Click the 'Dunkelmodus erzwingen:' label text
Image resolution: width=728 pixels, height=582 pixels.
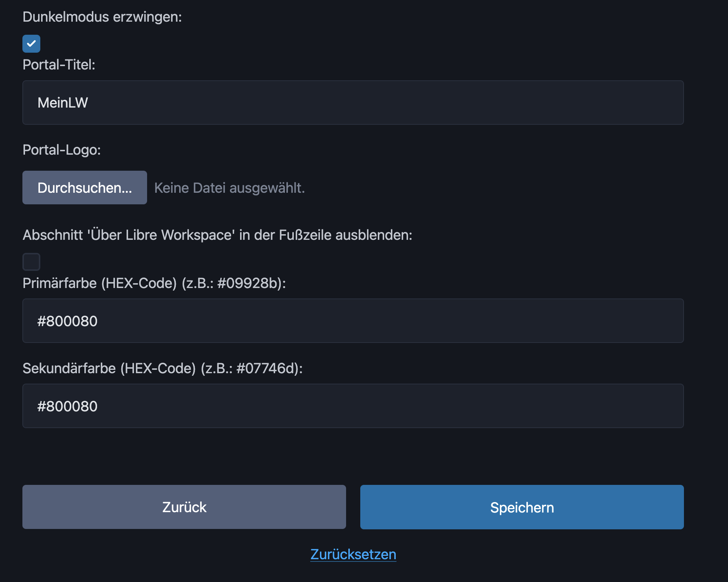click(102, 17)
